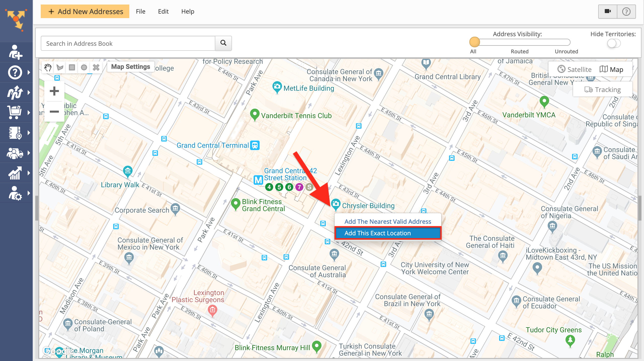Image resolution: width=644 pixels, height=361 pixels.
Task: Toggle the Hide Territories switch
Action: 614,43
